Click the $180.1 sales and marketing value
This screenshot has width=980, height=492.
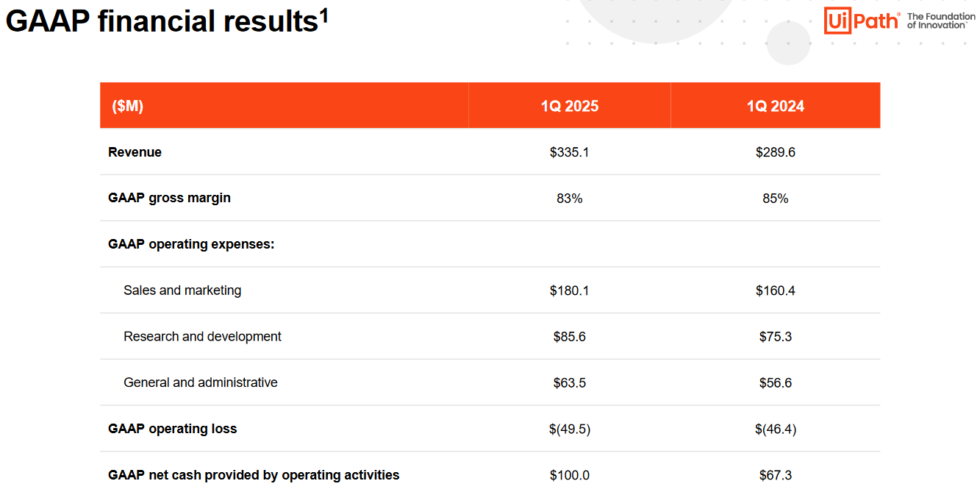pos(570,290)
